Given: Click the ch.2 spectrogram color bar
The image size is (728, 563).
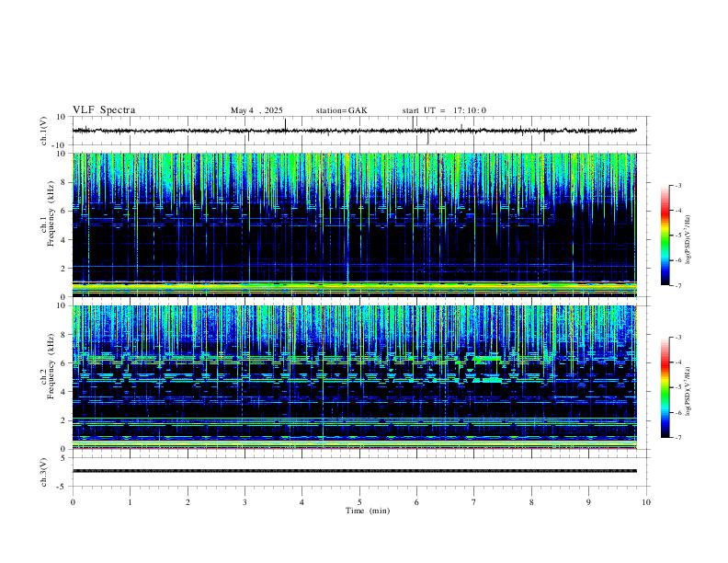Looking at the screenshot, I should coord(665,387).
